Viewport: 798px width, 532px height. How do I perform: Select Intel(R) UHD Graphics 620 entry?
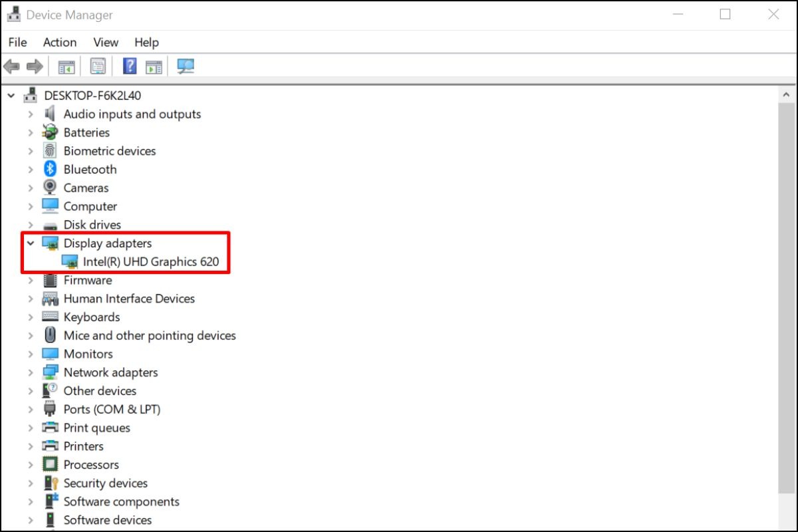(151, 261)
